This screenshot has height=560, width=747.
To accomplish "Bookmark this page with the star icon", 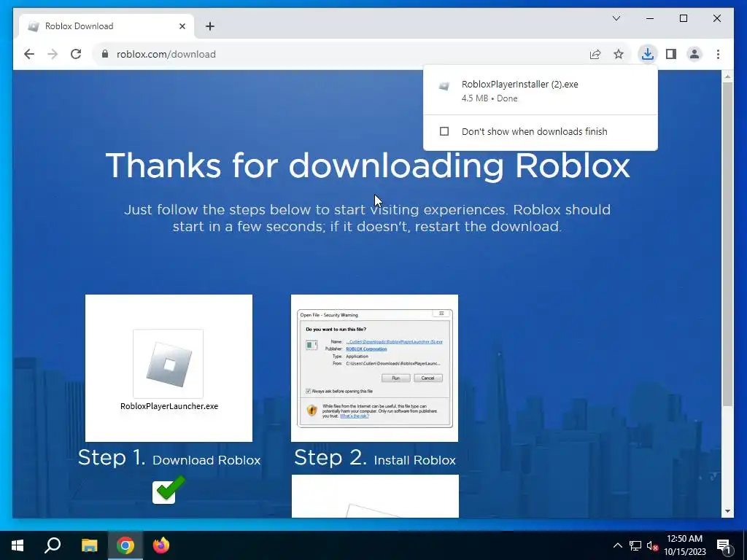I will point(619,54).
